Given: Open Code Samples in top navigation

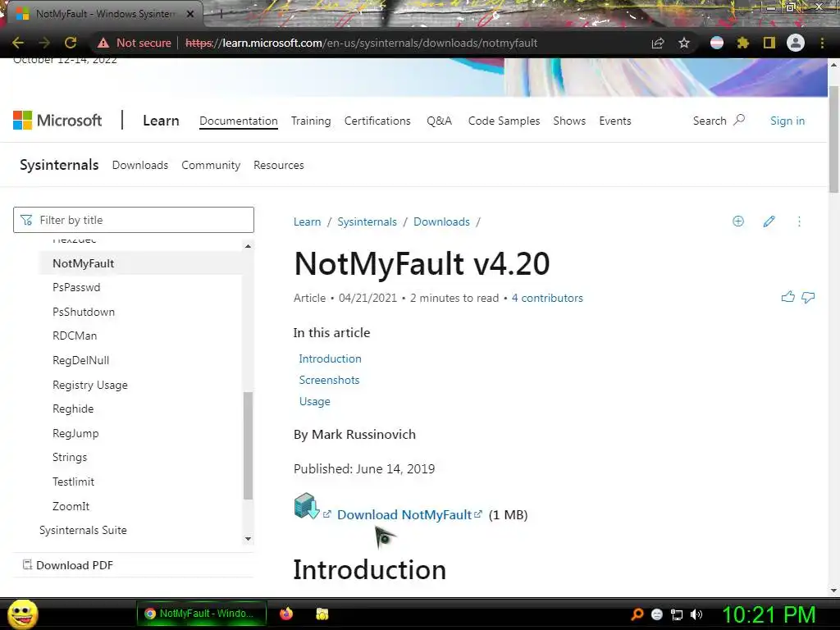Looking at the screenshot, I should [x=504, y=121].
